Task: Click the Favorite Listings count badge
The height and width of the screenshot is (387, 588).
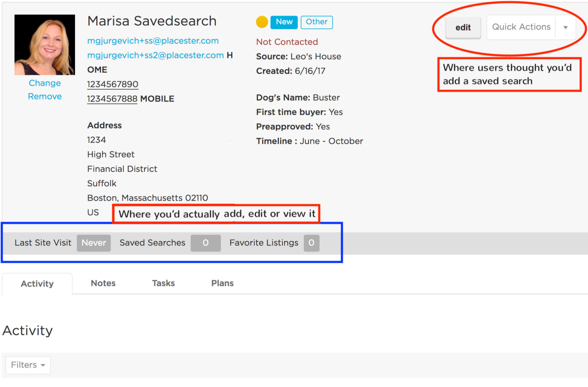Action: pyautogui.click(x=311, y=243)
